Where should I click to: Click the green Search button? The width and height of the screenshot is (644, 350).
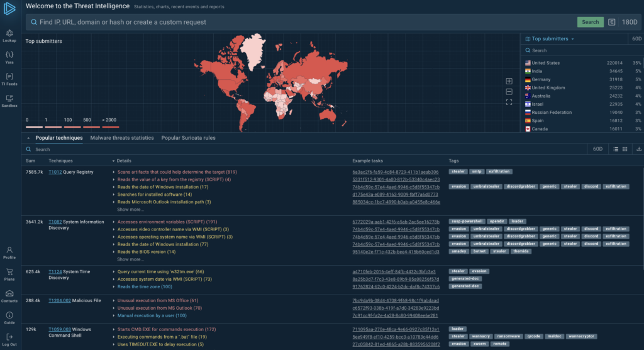(590, 22)
